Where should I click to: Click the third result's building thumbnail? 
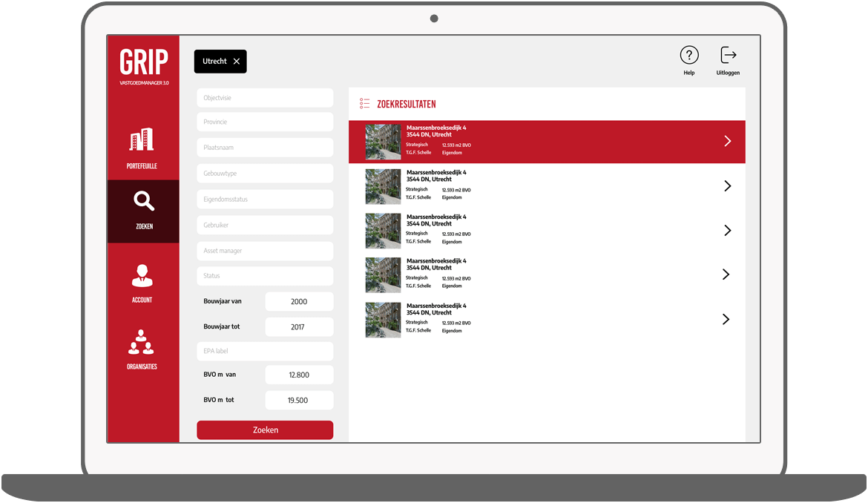[383, 231]
